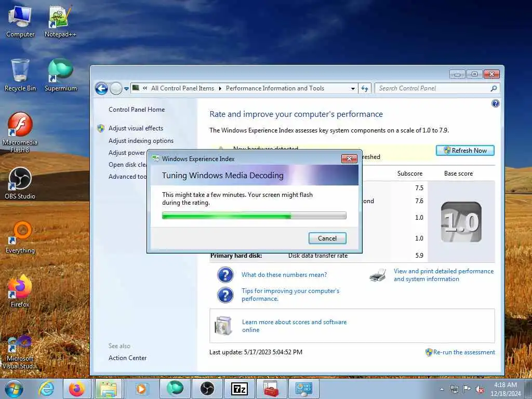Select the Microsoft Visual Studio shortcut
Screen dimensions: 532x399
(20, 352)
